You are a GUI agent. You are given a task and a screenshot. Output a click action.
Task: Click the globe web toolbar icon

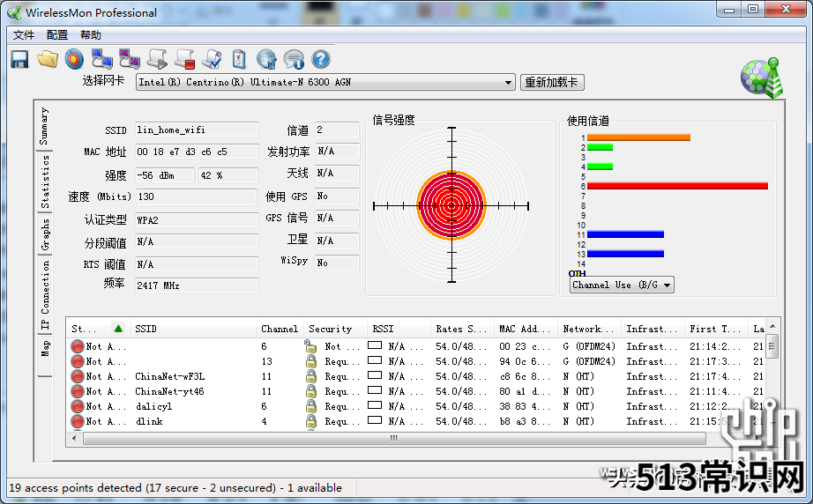(266, 60)
